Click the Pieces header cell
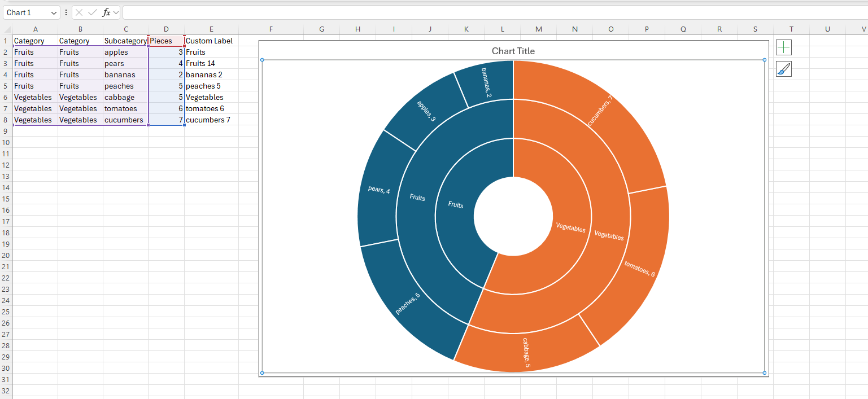This screenshot has height=399, width=868. (166, 41)
